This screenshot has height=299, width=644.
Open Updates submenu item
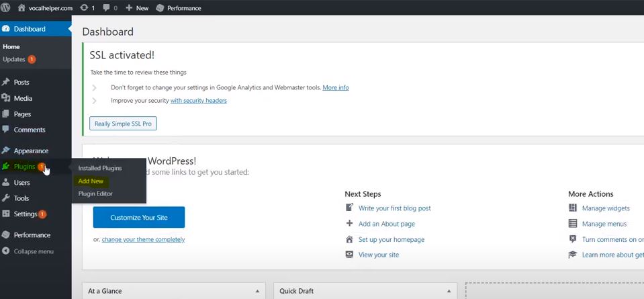[x=14, y=59]
